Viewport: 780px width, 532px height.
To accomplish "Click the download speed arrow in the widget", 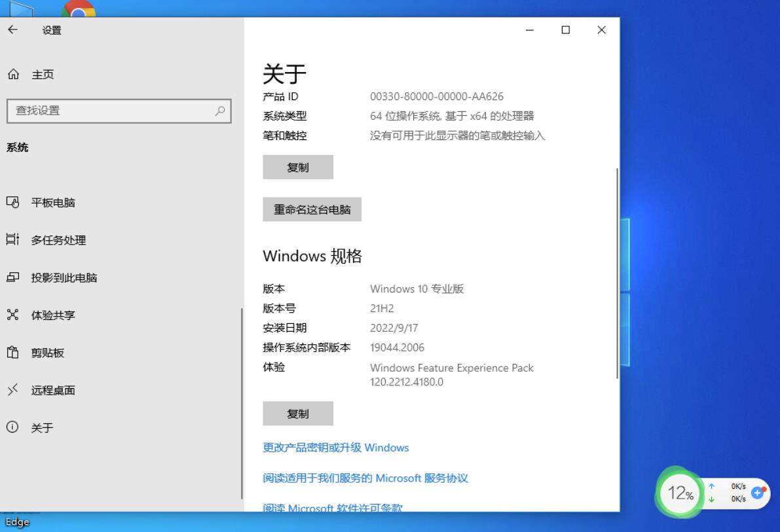I will pos(712,499).
